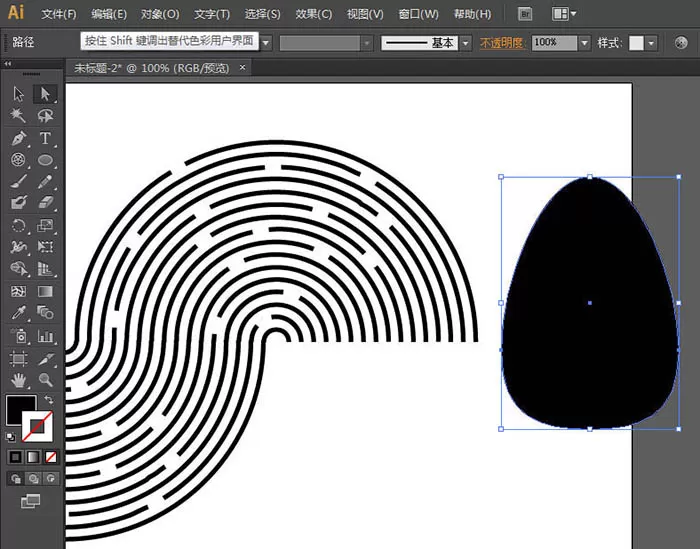This screenshot has height=549, width=700.
Task: Enable solid Color fill mode button
Action: (15, 457)
